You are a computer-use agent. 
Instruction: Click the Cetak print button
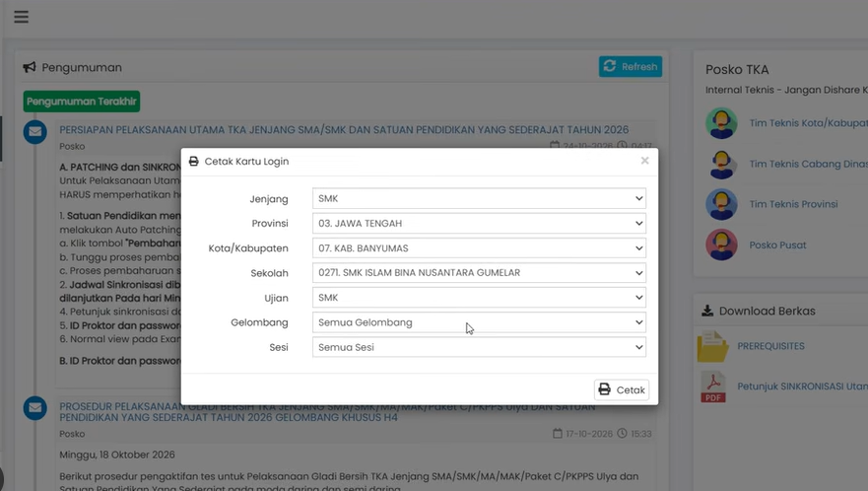[x=621, y=389]
